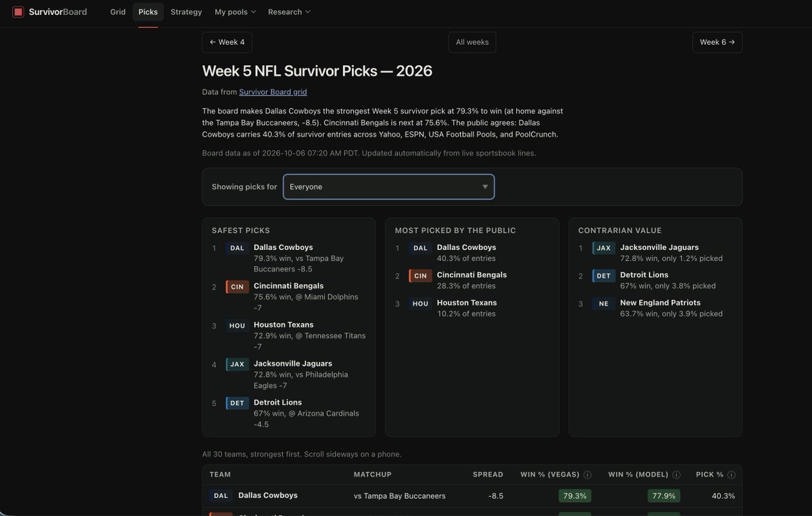The width and height of the screenshot is (812, 516).
Task: Click the DAL badge in Most Picked list
Action: coord(420,248)
